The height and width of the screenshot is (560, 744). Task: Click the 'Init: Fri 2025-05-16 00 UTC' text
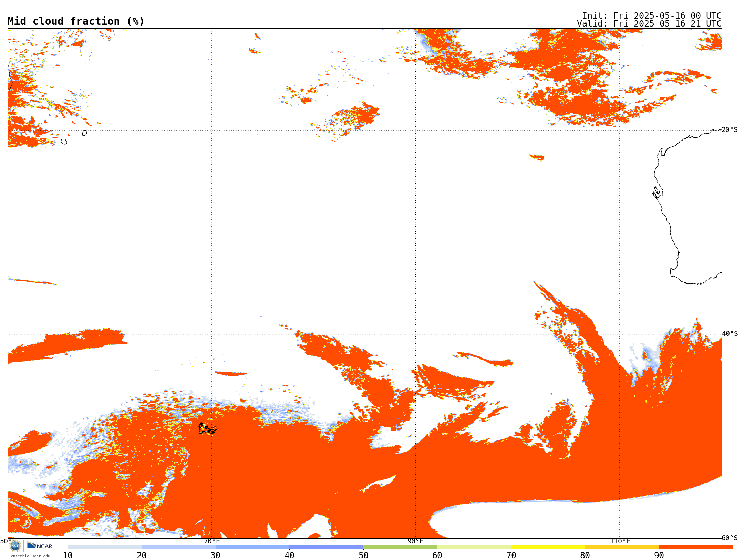click(x=652, y=16)
